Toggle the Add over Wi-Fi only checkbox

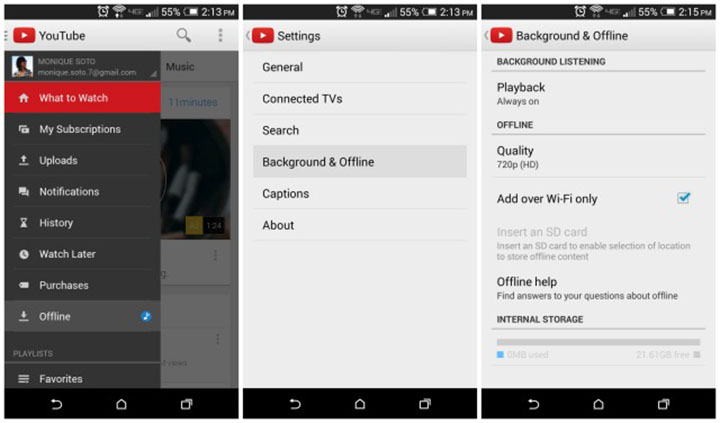[683, 198]
